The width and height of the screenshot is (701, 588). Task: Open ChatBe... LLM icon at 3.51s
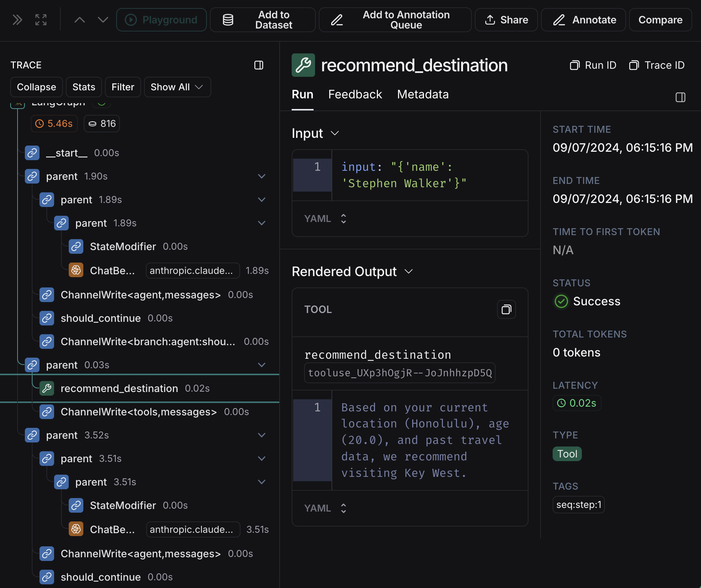coord(76,529)
